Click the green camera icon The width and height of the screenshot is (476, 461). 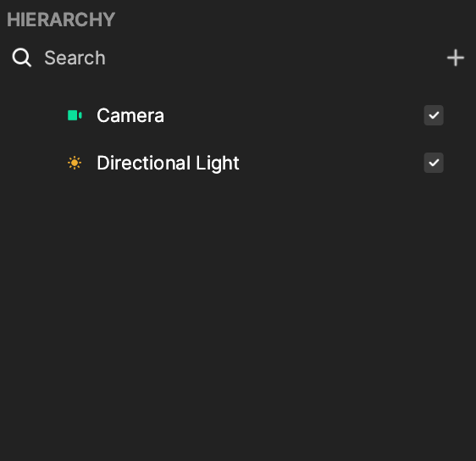tap(75, 115)
